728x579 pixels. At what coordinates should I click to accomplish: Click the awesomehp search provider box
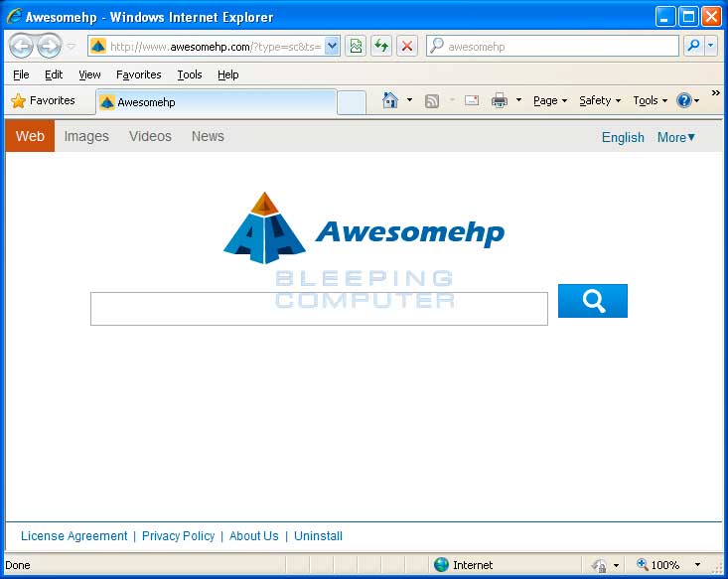click(x=552, y=46)
